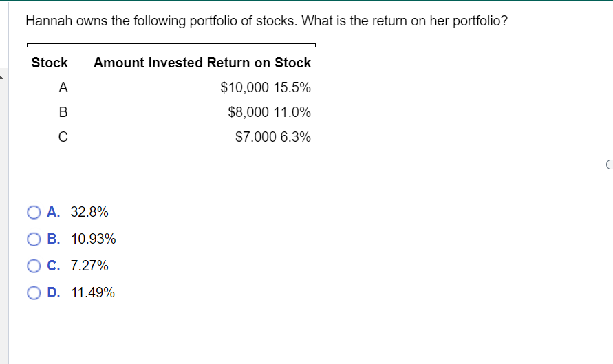Click the portfolio return question text

point(267,21)
